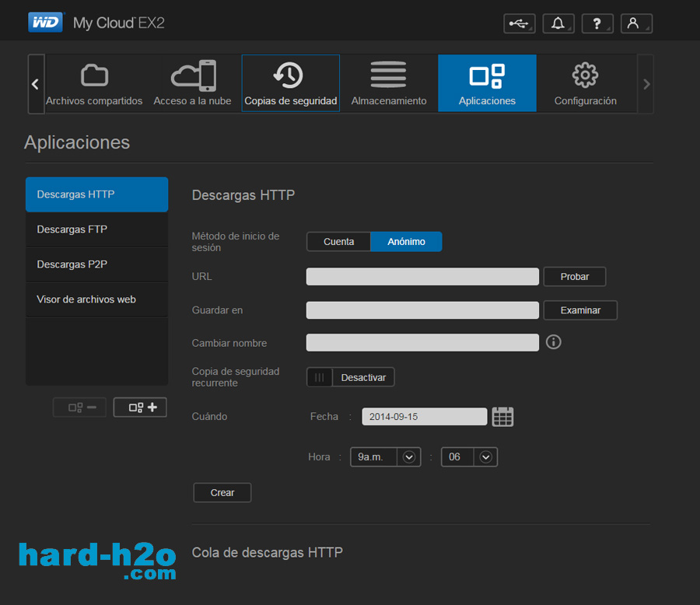Open Configuración tab

click(x=585, y=83)
